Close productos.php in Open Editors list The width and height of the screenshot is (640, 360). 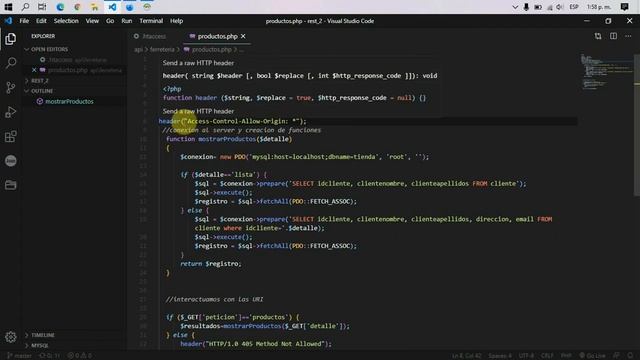point(34,70)
